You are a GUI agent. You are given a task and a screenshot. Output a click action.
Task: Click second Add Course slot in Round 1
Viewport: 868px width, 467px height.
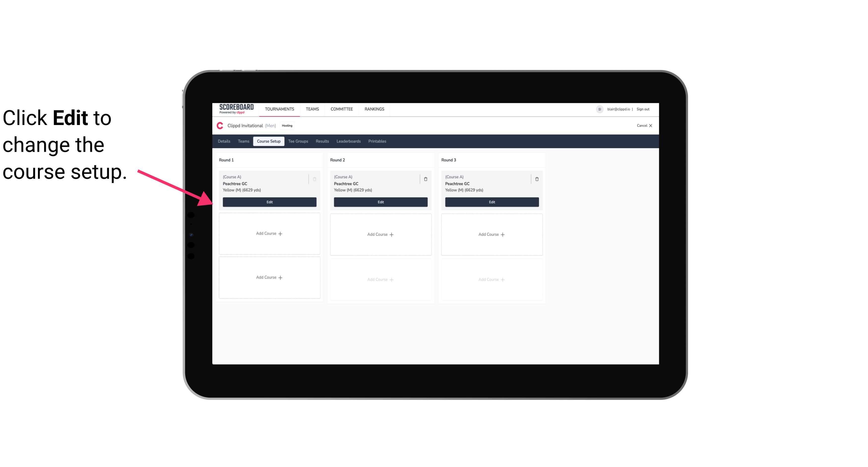269,277
